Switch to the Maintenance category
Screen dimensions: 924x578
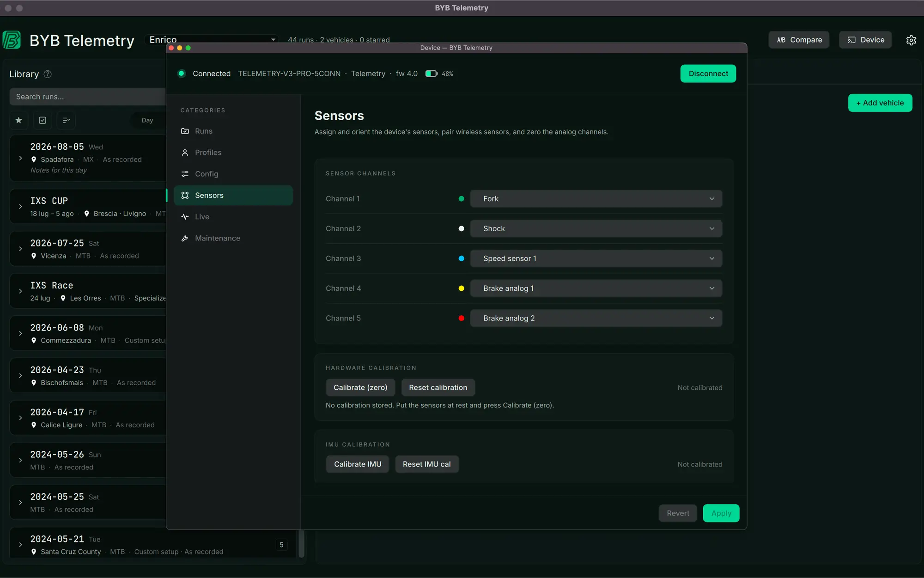click(233, 238)
